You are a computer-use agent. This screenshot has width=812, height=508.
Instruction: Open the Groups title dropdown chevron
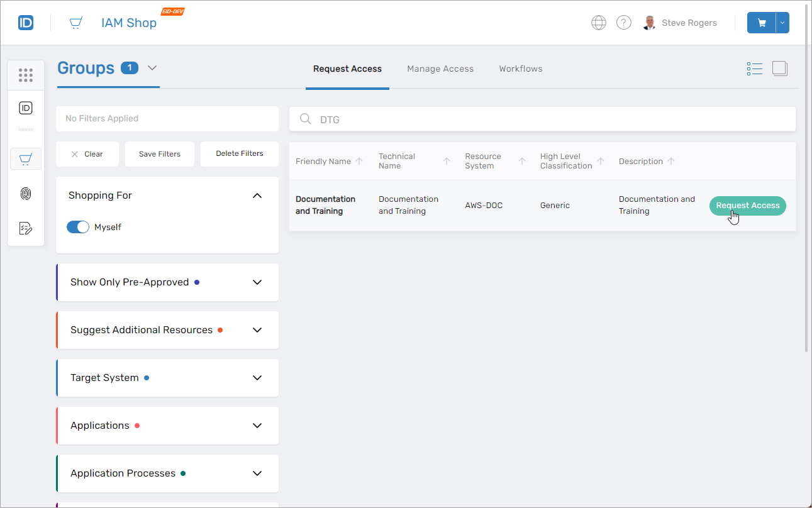(152, 68)
